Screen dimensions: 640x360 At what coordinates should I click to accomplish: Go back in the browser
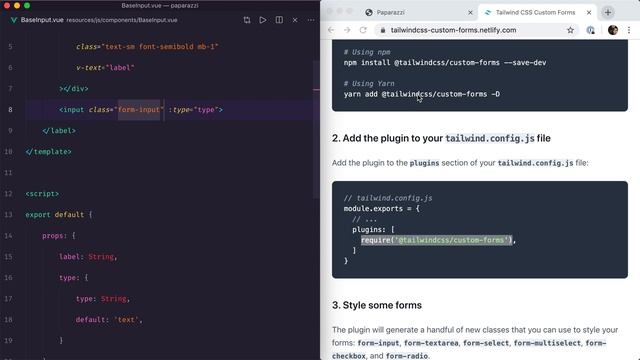[331, 30]
